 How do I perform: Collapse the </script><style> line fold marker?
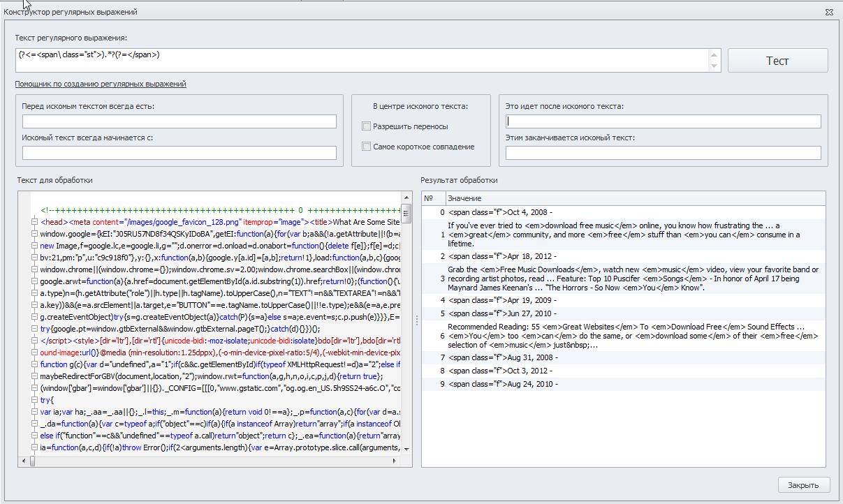pyautogui.click(x=34, y=341)
